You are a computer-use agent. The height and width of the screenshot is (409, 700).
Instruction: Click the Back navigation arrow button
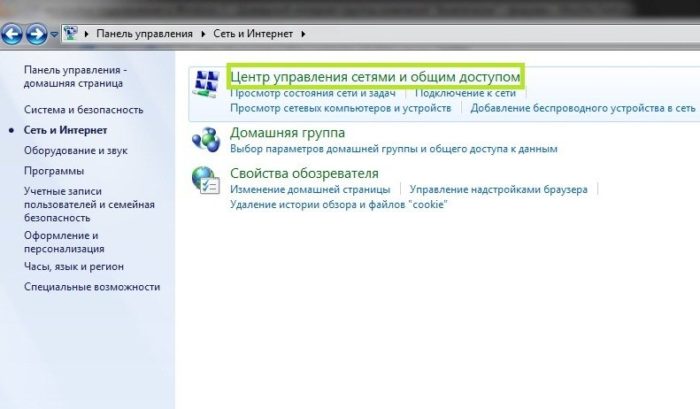(x=13, y=34)
